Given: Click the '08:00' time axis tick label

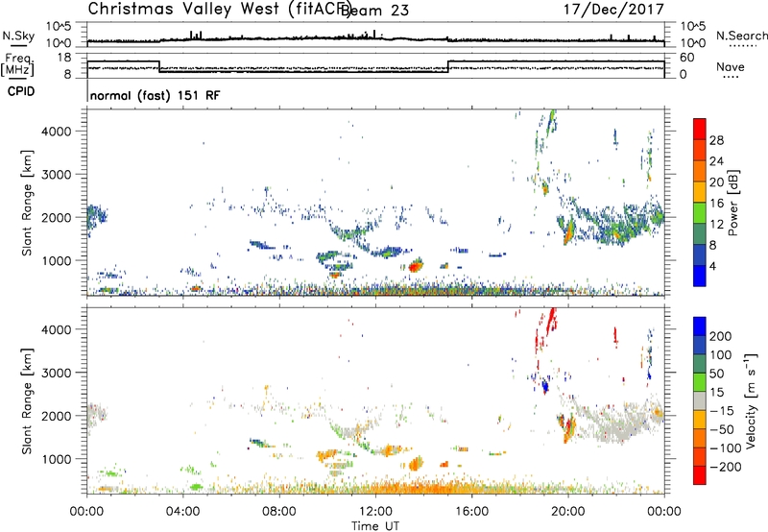Looking at the screenshot, I should (279, 512).
